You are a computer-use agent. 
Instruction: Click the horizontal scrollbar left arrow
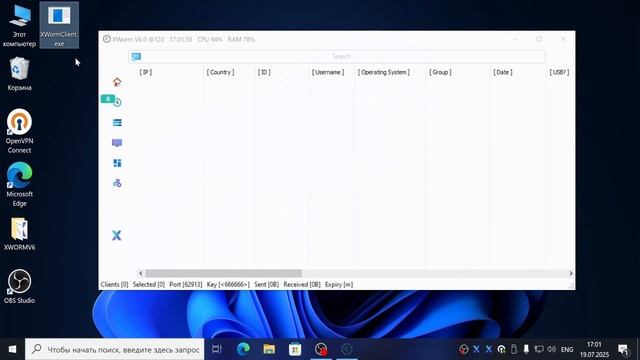pyautogui.click(x=141, y=273)
